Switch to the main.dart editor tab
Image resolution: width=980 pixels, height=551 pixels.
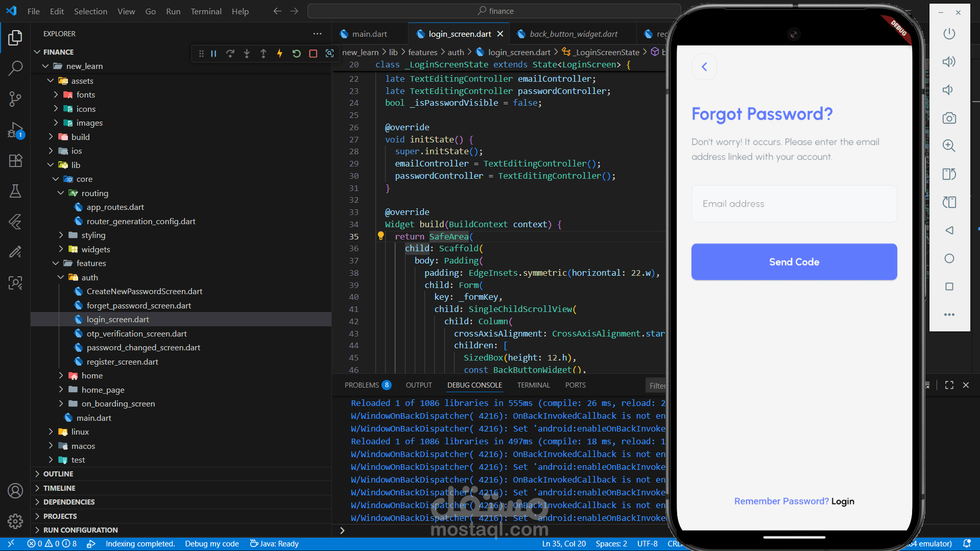pos(369,34)
